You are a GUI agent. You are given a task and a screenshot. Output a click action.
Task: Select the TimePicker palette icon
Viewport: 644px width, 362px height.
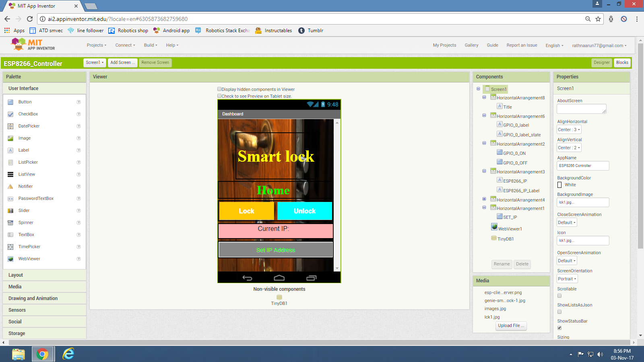[10, 247]
